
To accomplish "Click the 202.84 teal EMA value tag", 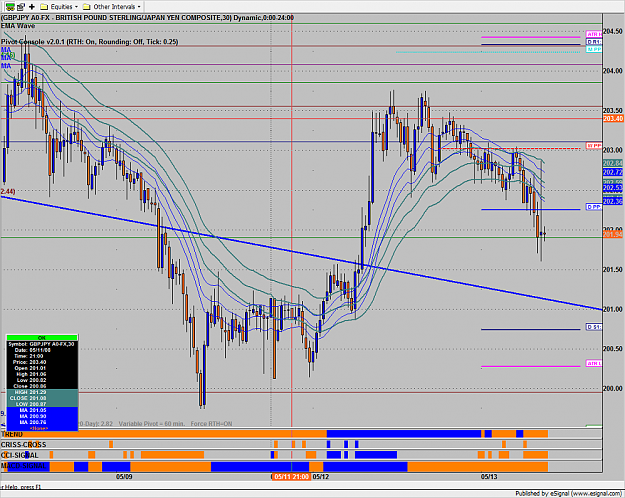I will coord(613,163).
